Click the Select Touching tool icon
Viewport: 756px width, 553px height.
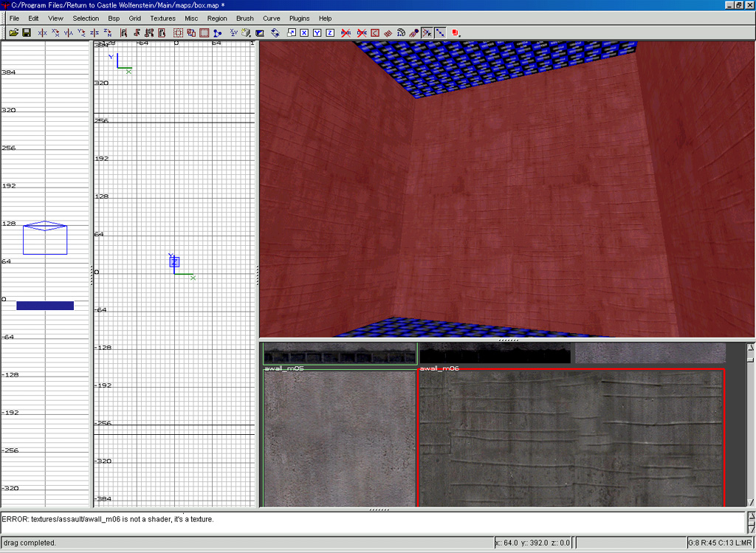pyautogui.click(x=137, y=32)
